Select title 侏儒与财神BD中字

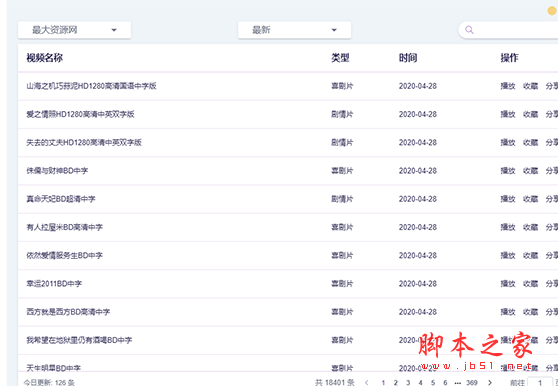coord(57,171)
